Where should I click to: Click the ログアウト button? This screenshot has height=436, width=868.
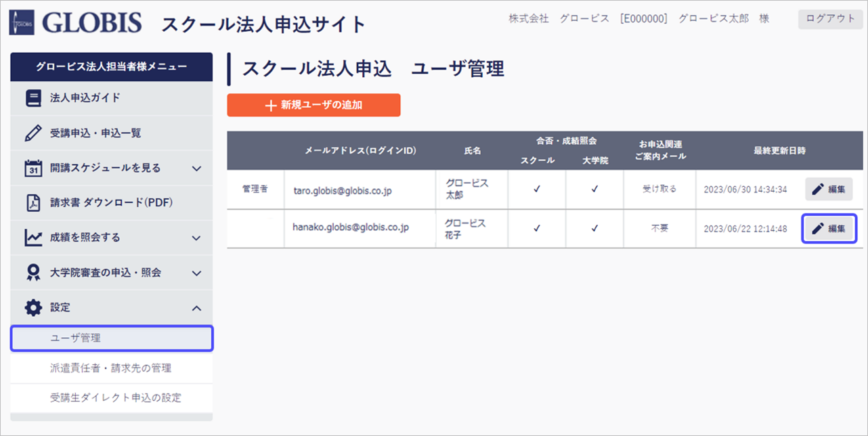click(x=830, y=19)
